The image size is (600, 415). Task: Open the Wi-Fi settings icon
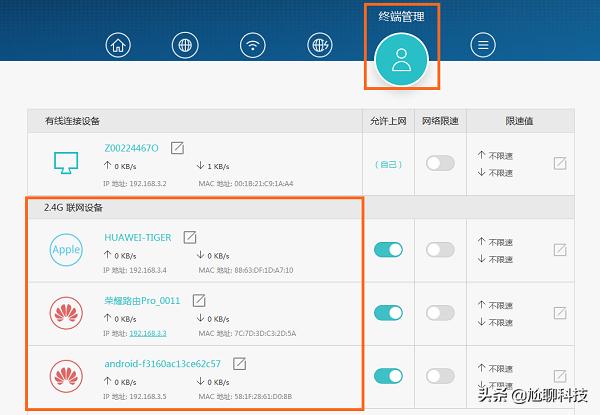pyautogui.click(x=253, y=45)
